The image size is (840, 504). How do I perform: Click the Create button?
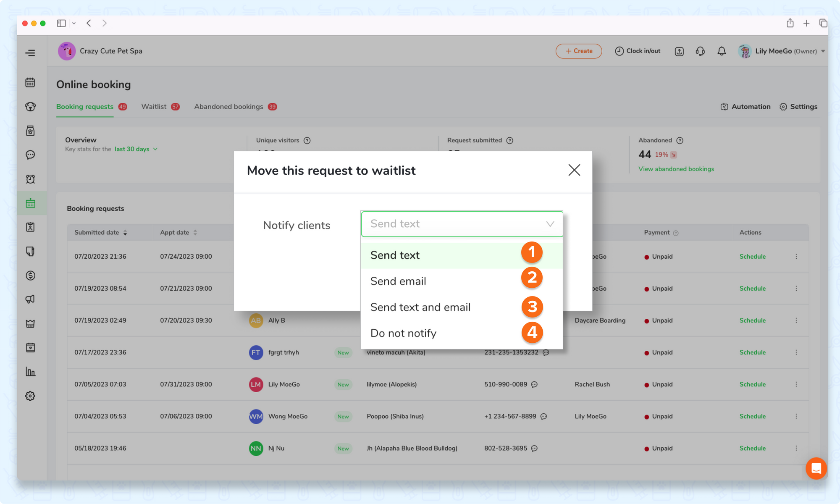click(x=578, y=51)
